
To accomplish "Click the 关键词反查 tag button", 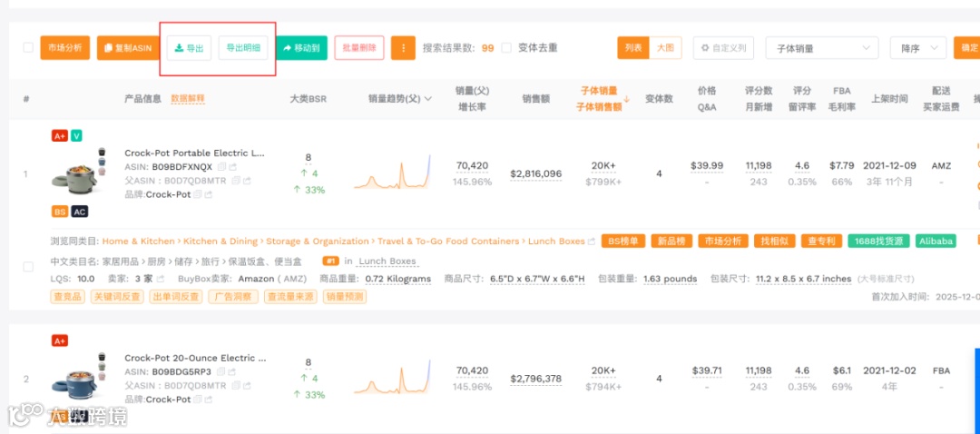I will pos(117,296).
